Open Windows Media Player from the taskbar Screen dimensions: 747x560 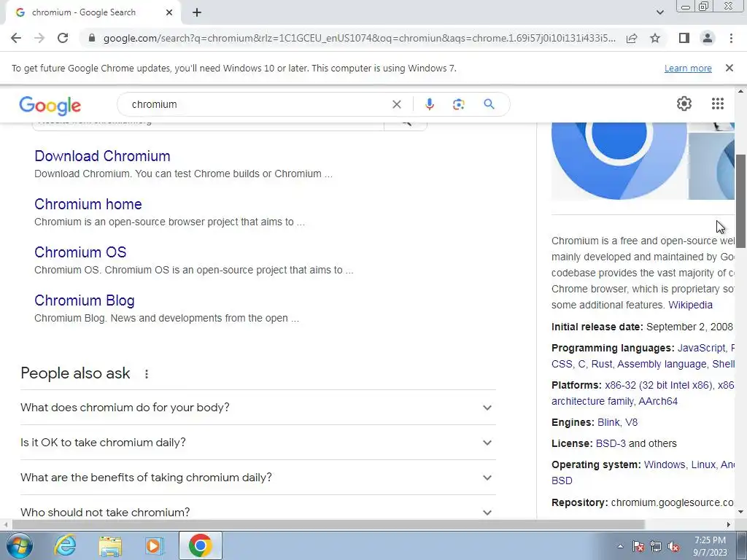click(x=155, y=545)
